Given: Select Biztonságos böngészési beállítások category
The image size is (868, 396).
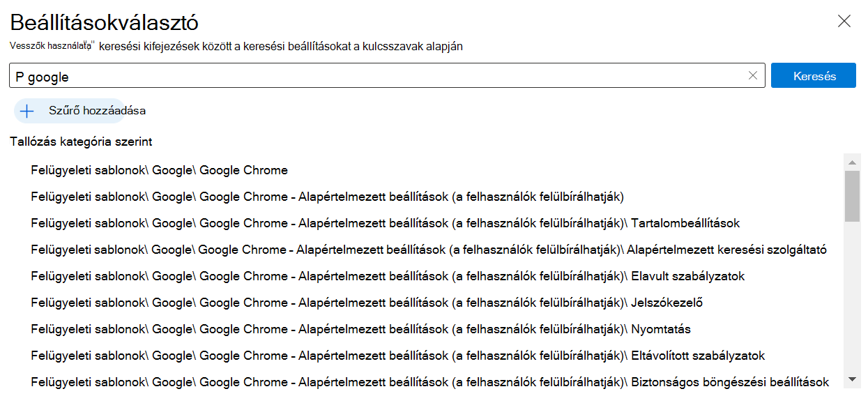Looking at the screenshot, I should click(x=430, y=382).
